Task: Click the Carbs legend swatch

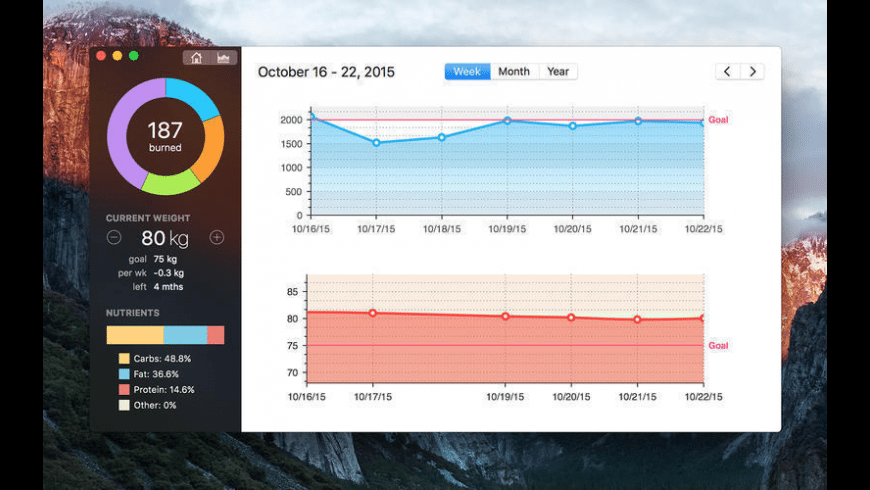Action: (x=124, y=358)
